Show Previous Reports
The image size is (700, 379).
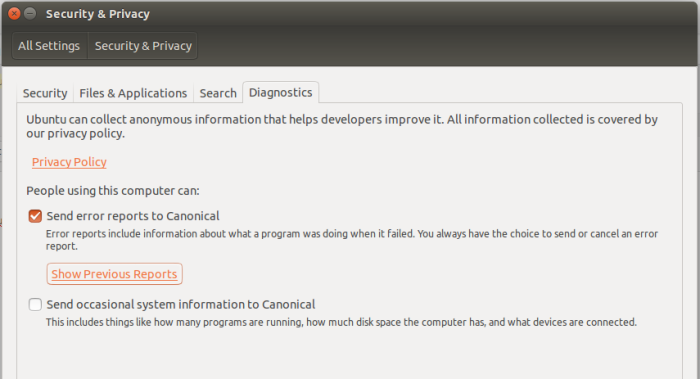point(114,274)
